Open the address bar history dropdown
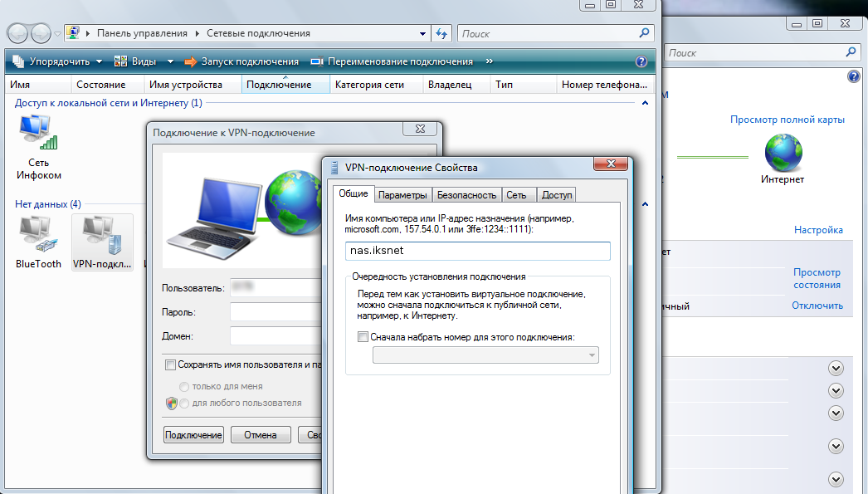Image resolution: width=868 pixels, height=494 pixels. [x=422, y=34]
